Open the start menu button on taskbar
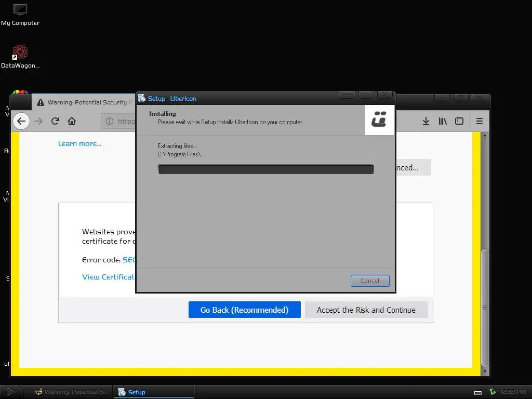 [x=10, y=392]
